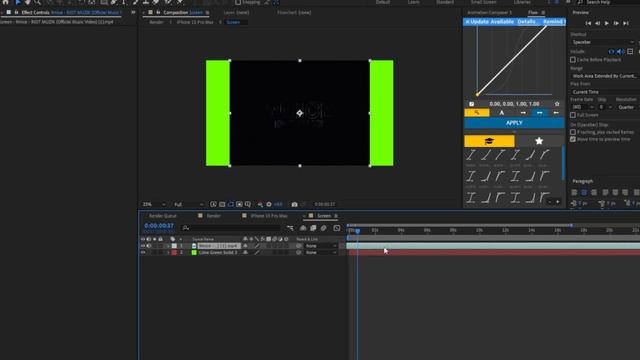
Task: Enable frame blending for the timeline
Action: (x=313, y=228)
